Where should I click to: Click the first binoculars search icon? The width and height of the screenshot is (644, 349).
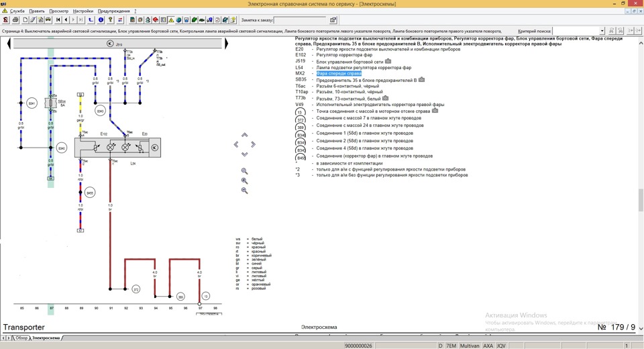point(612,31)
